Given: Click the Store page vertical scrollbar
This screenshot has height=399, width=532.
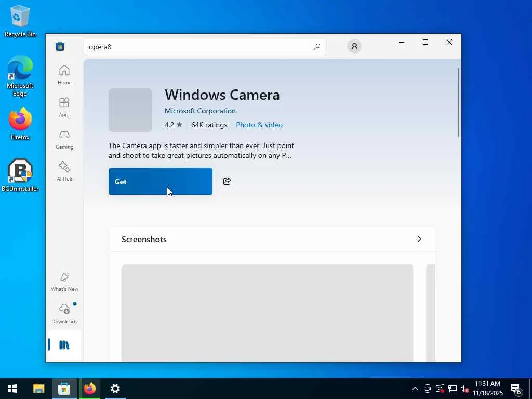Looking at the screenshot, I should 459,102.
